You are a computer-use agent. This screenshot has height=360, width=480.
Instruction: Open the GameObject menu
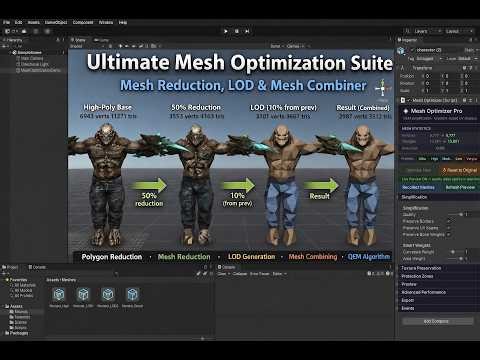coord(56,22)
